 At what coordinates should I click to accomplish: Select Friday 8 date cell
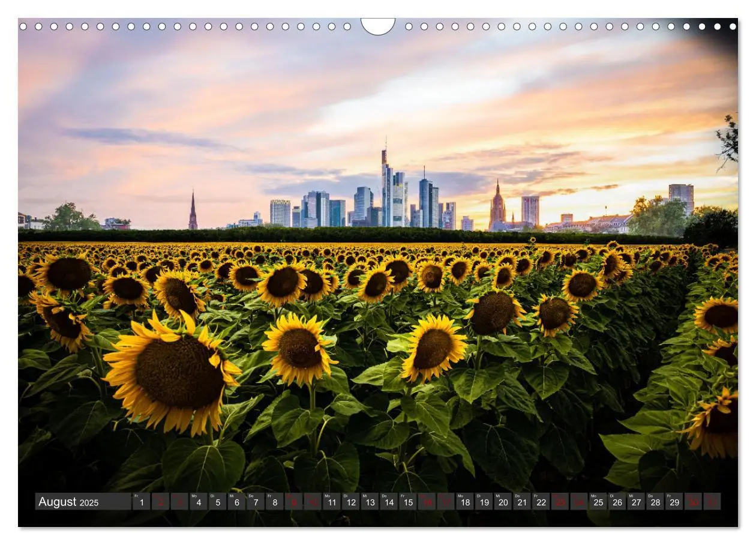(x=274, y=502)
